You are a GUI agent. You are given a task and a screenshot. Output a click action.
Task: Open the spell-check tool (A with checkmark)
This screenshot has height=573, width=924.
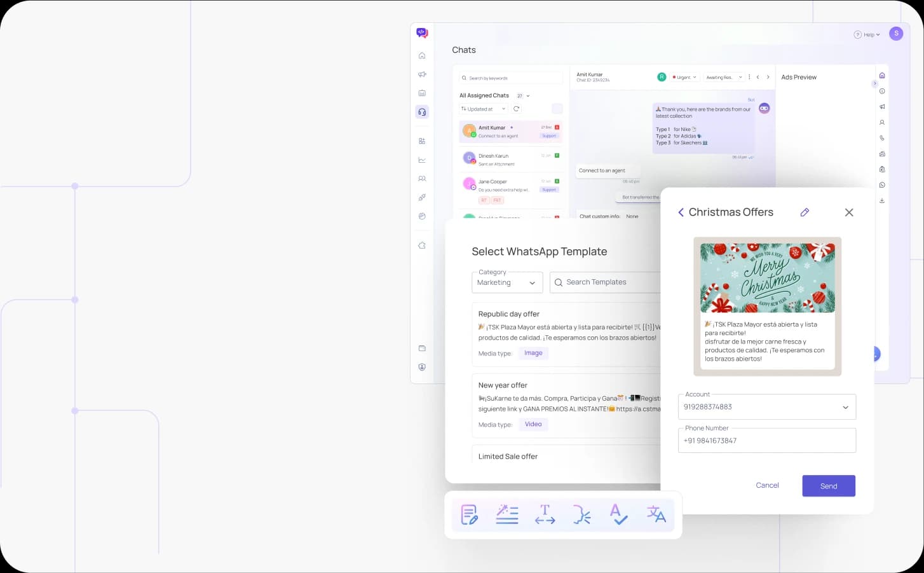click(618, 514)
